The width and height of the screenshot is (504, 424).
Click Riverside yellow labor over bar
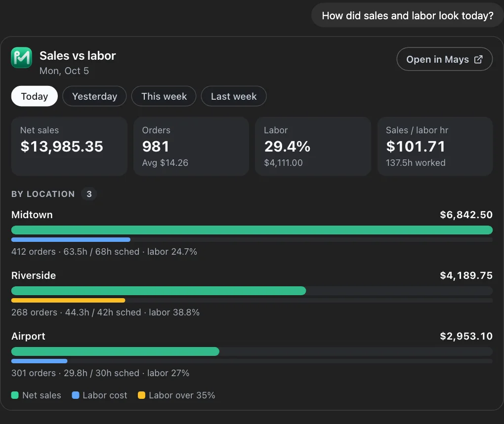click(68, 301)
